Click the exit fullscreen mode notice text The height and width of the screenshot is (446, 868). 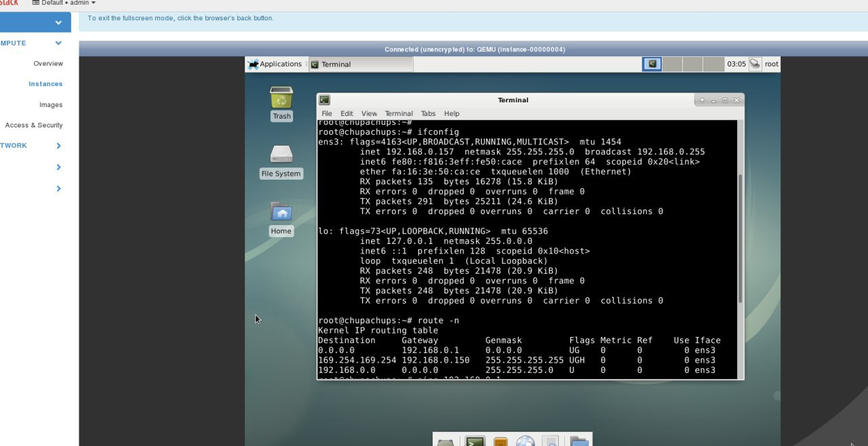click(180, 18)
